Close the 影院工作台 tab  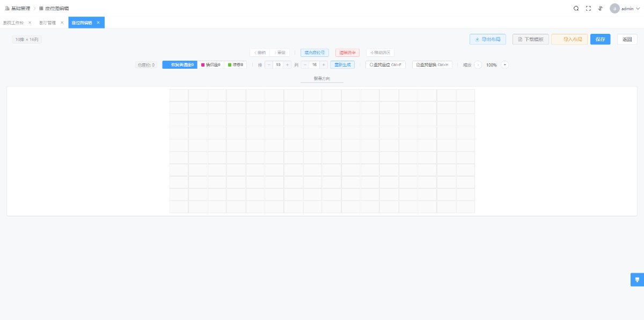pos(30,23)
